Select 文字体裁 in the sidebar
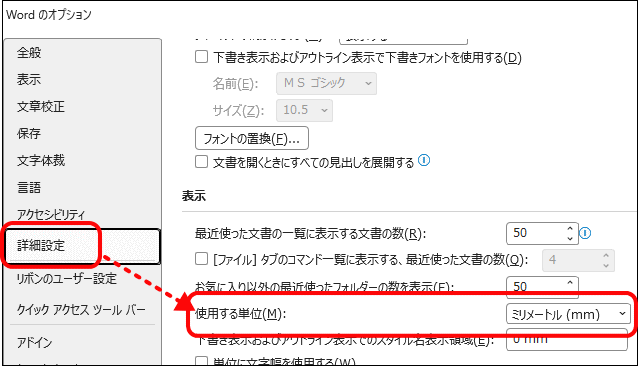Image resolution: width=638 pixels, height=366 pixels. [x=41, y=161]
